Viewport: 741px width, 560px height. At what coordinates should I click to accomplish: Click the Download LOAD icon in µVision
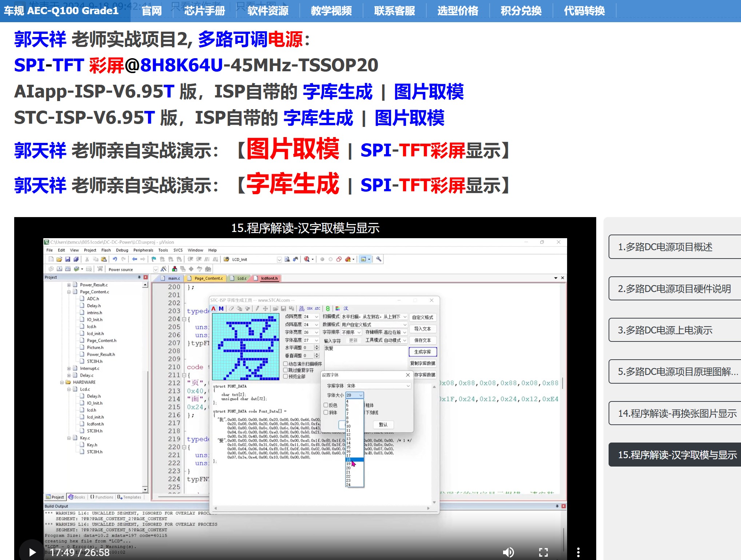[x=100, y=269]
